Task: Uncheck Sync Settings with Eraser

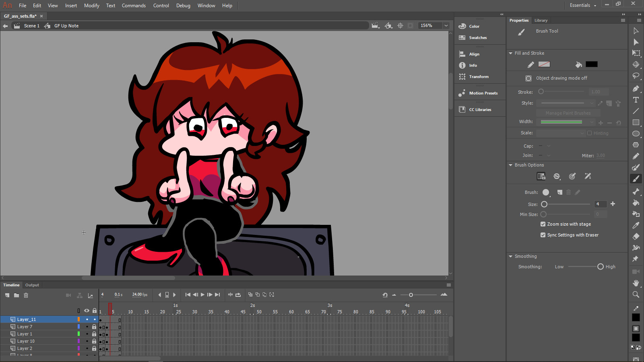Action: coord(543,235)
